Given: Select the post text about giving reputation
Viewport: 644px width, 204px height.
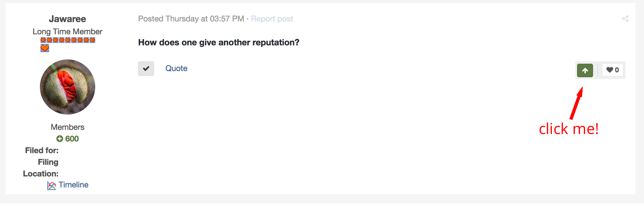Looking at the screenshot, I should pyautogui.click(x=219, y=42).
